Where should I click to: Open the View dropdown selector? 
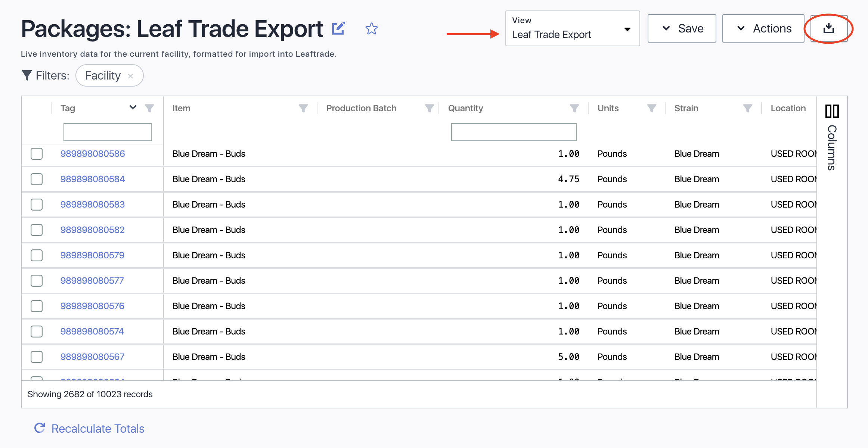point(573,28)
